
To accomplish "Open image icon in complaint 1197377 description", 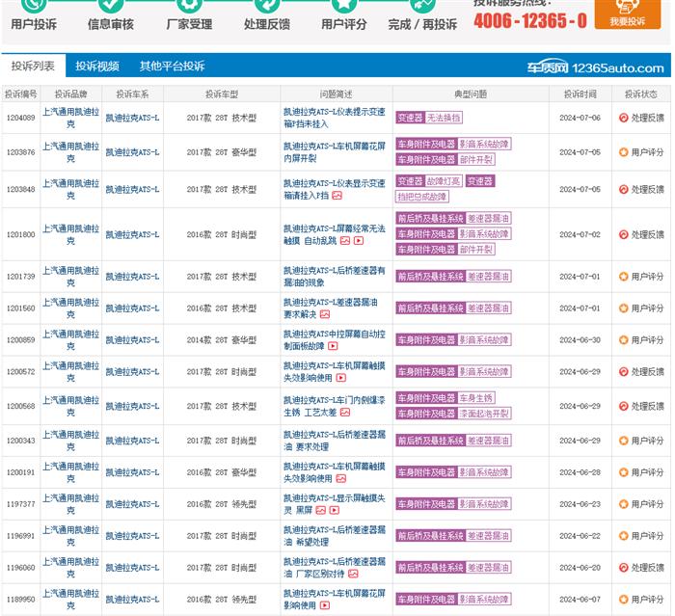I will [x=321, y=510].
